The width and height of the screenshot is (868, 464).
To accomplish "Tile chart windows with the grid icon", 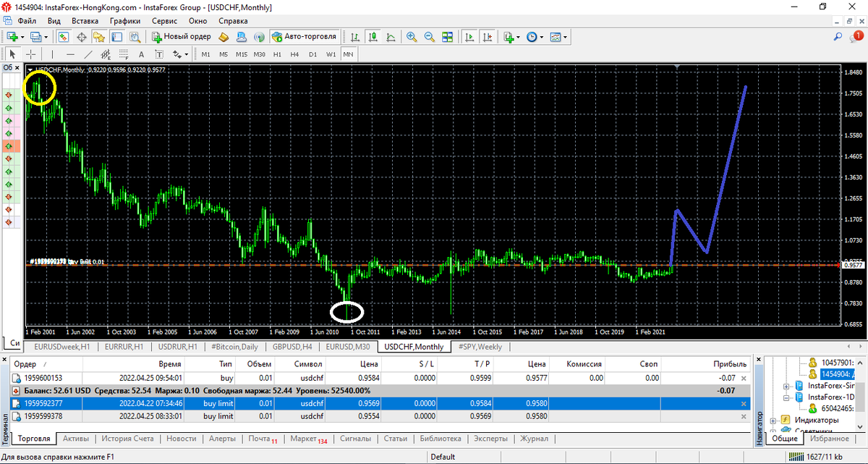I will pyautogui.click(x=447, y=36).
